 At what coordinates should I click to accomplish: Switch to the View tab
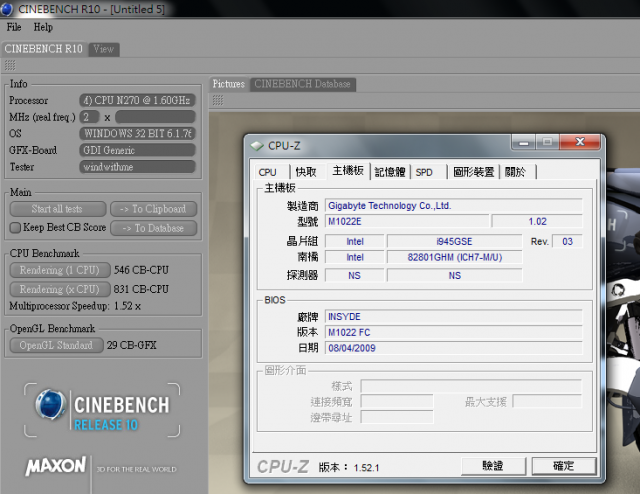[104, 49]
